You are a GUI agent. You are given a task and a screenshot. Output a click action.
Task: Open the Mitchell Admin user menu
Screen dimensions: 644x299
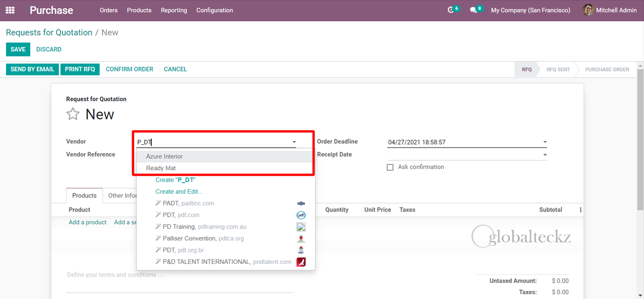(609, 10)
